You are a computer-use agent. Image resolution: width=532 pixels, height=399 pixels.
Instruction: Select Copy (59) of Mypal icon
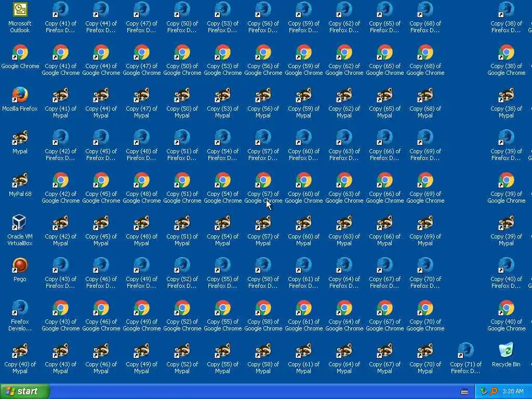click(x=303, y=95)
